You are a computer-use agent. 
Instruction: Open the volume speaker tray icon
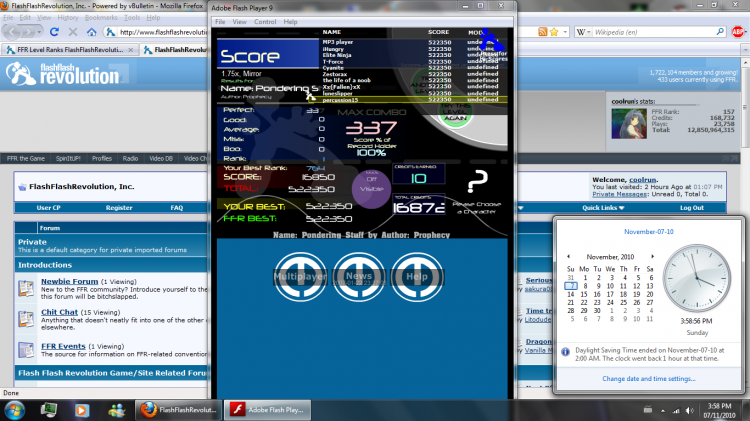(689, 410)
